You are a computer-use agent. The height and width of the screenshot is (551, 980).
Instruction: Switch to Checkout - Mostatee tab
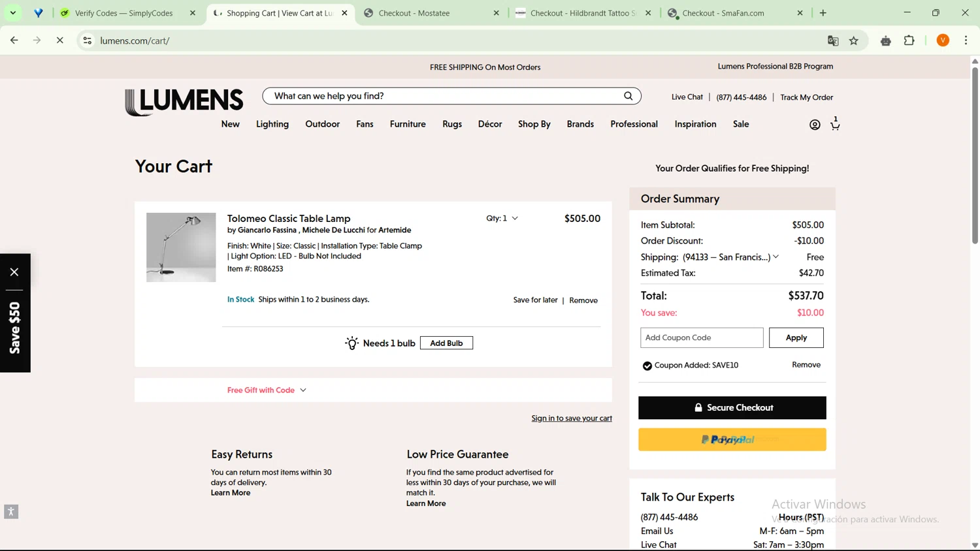click(x=414, y=13)
